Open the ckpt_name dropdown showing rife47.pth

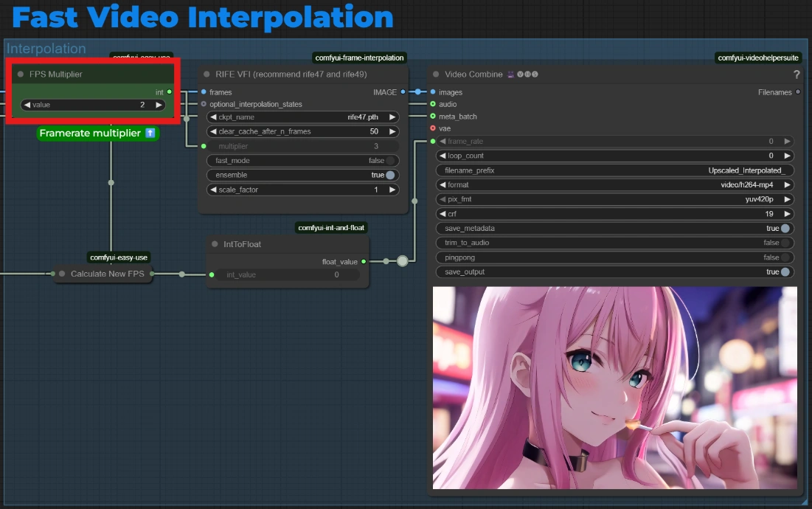click(x=303, y=117)
